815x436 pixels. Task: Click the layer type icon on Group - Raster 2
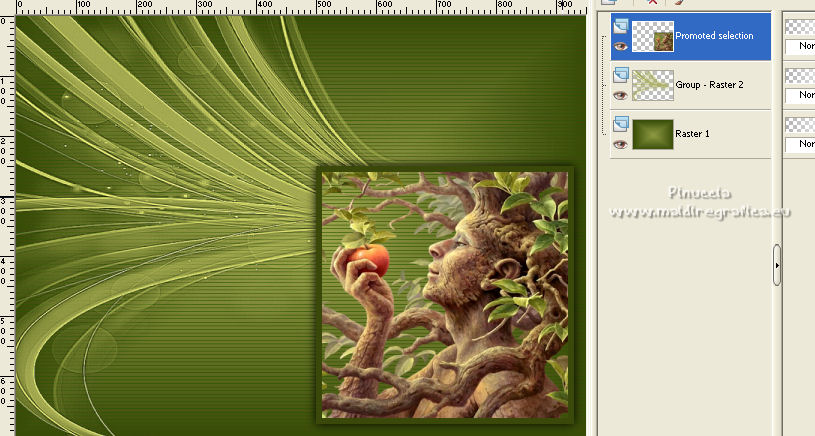point(621,75)
